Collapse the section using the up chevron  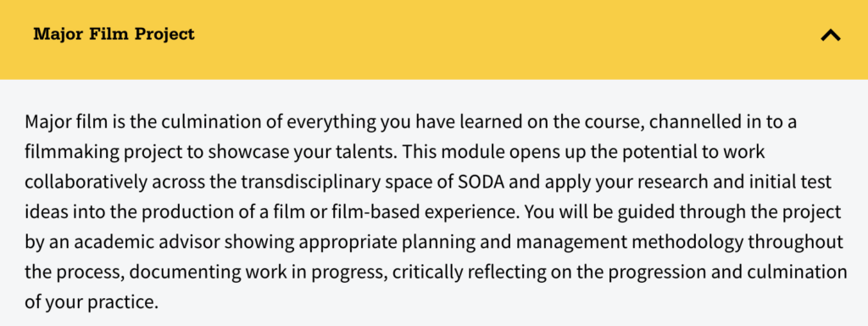pyautogui.click(x=831, y=36)
